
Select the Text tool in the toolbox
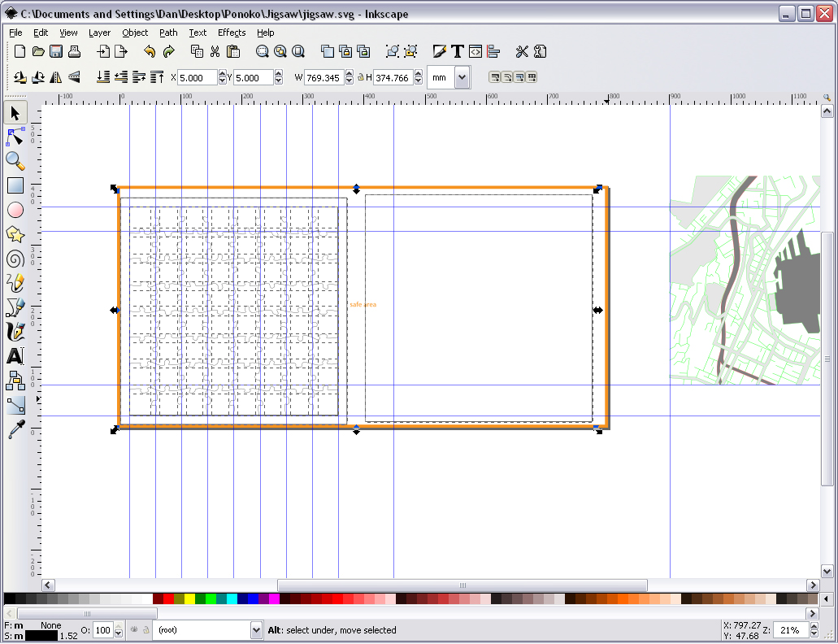(15, 356)
